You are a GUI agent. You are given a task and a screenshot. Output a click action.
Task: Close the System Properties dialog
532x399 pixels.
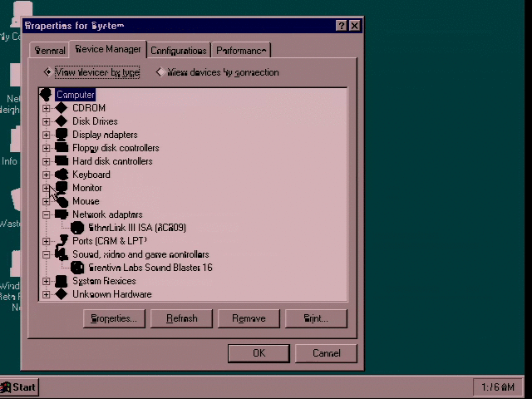tap(355, 26)
